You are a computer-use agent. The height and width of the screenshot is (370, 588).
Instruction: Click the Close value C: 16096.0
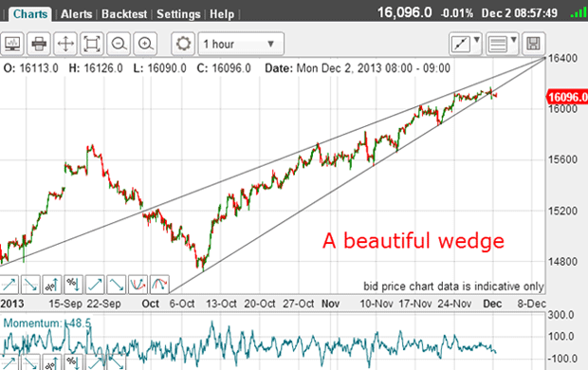[x=224, y=68]
